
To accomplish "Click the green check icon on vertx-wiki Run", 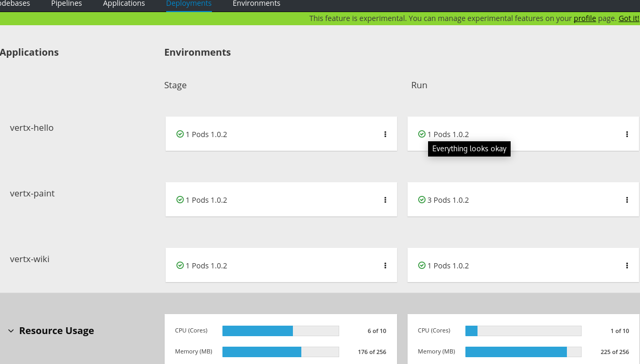I will (421, 265).
